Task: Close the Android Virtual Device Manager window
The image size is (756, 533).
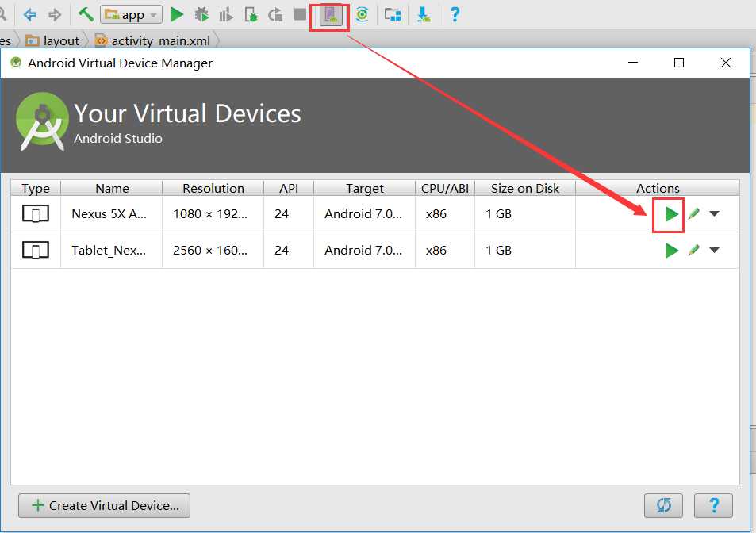Action: 725,63
